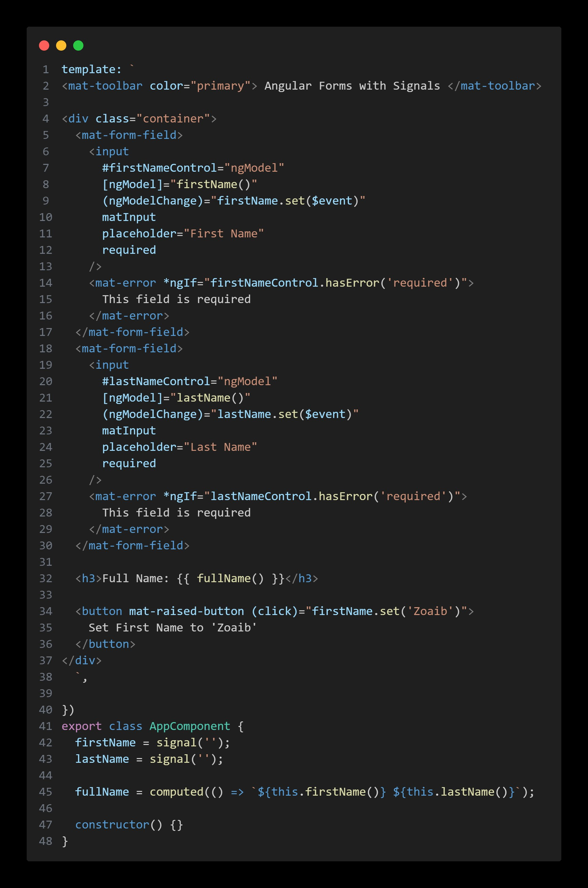This screenshot has height=888, width=588.
Task: Click the fullName() interpolation in the h3
Action: point(230,578)
